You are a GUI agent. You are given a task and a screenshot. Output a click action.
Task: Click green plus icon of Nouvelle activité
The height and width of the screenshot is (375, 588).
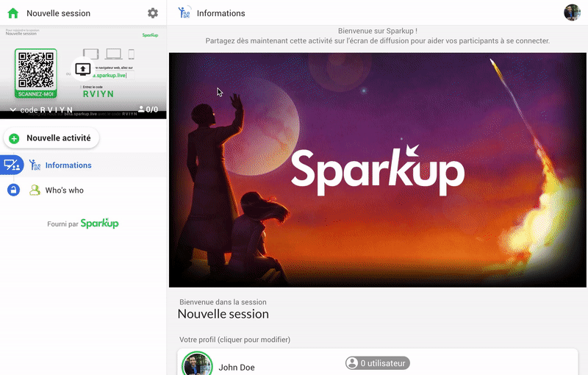14,138
